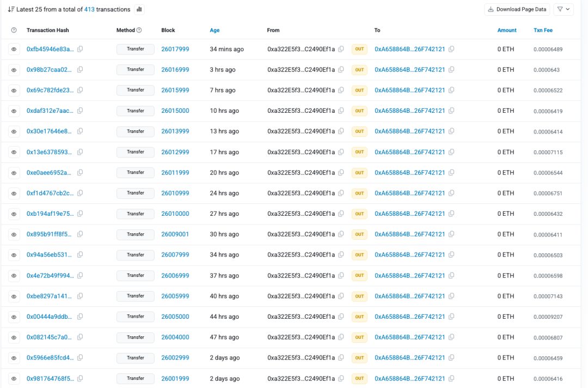Sort by the Amount column header
588x388 pixels.
coord(507,30)
